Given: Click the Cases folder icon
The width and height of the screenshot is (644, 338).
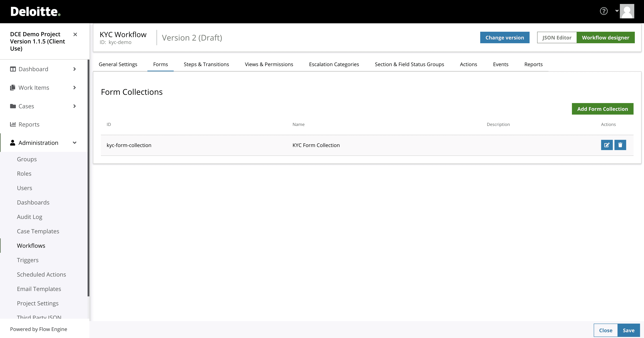Looking at the screenshot, I should (13, 106).
